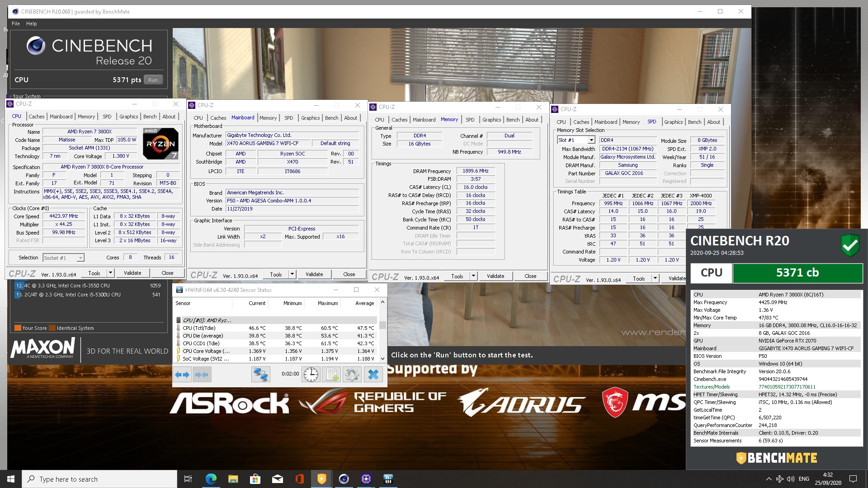The height and width of the screenshot is (488, 868).
Task: Launch Microsoft Edge from the taskbar
Action: [x=211, y=479]
